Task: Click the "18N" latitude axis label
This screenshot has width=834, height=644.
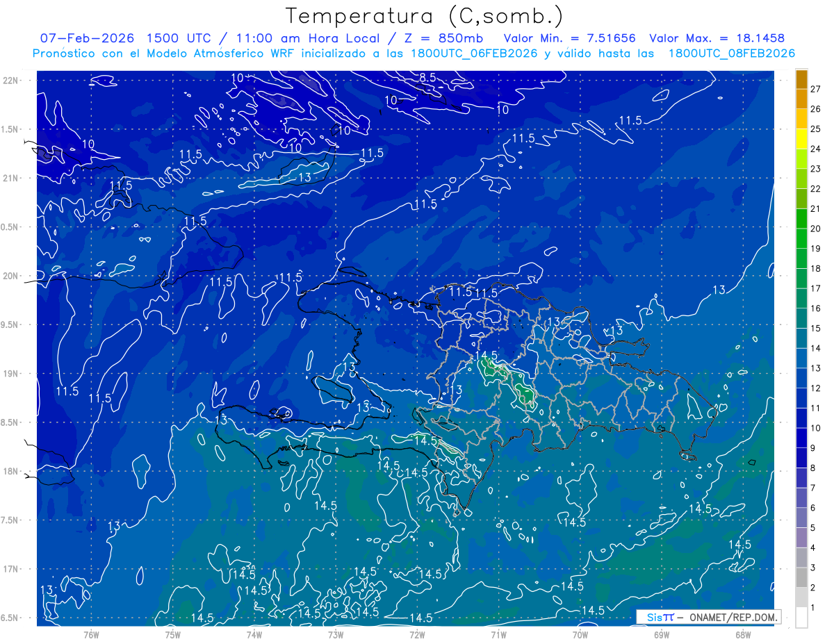Action: point(11,472)
